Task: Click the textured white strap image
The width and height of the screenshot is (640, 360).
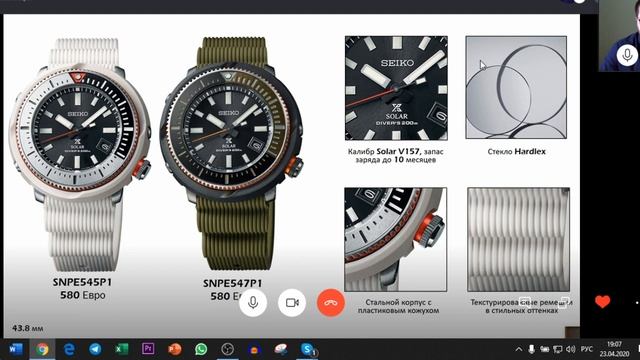Action: [518, 239]
